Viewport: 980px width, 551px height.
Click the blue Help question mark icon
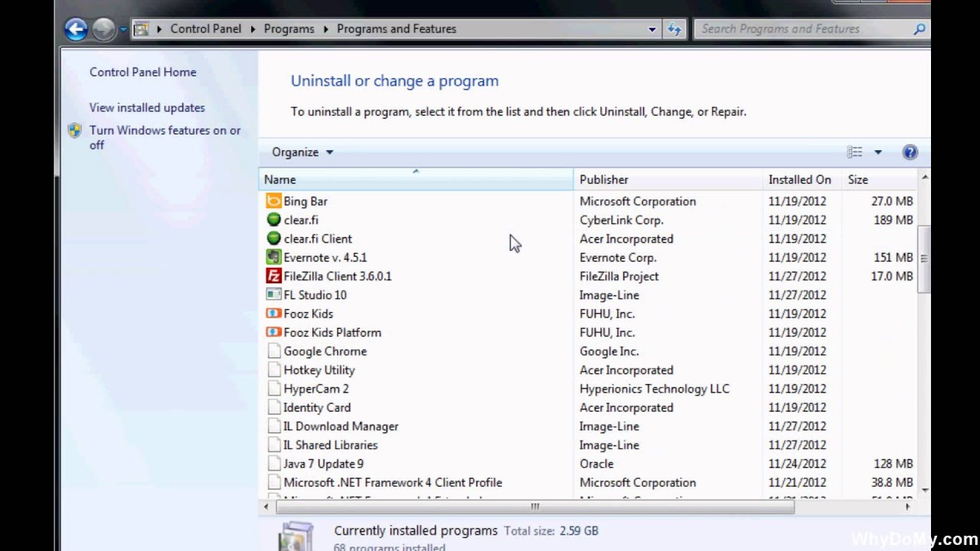[910, 152]
